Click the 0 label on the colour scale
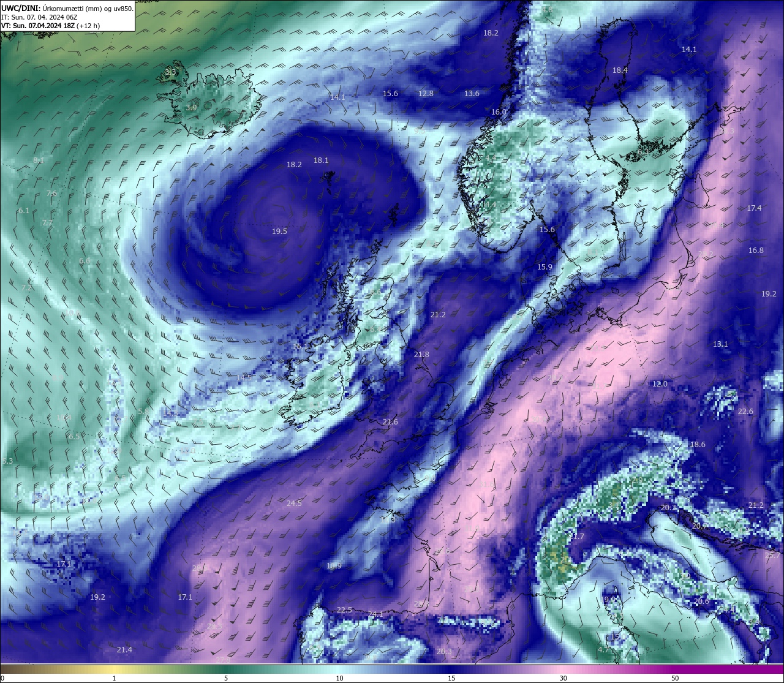This screenshot has height=683, width=784. tap(2, 678)
